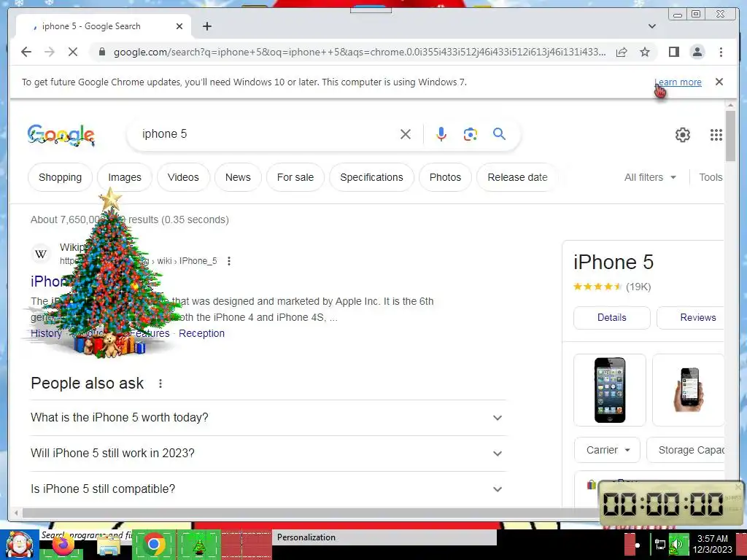The height and width of the screenshot is (560, 747).
Task: Select the For sale filter chip
Action: [x=295, y=177]
